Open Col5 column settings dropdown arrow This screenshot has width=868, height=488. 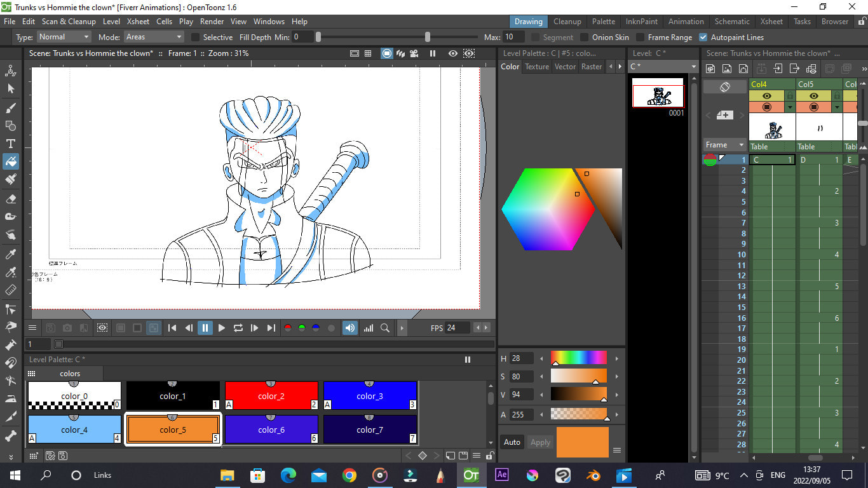(837, 107)
